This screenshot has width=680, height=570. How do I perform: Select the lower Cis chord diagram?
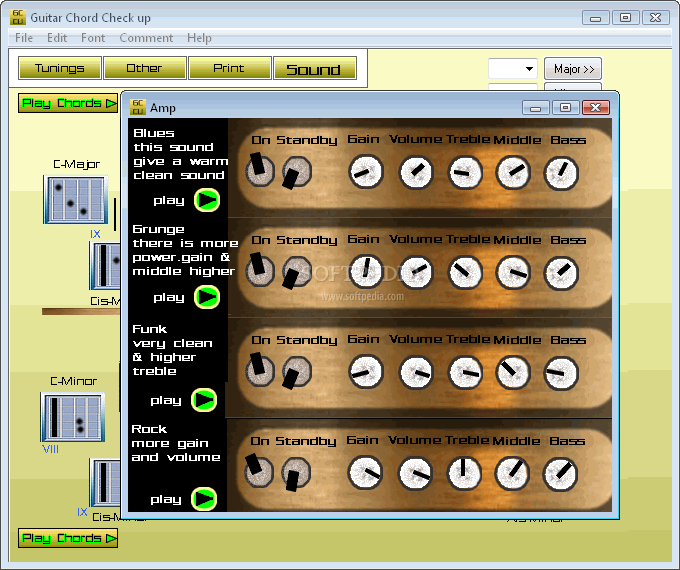(x=105, y=482)
